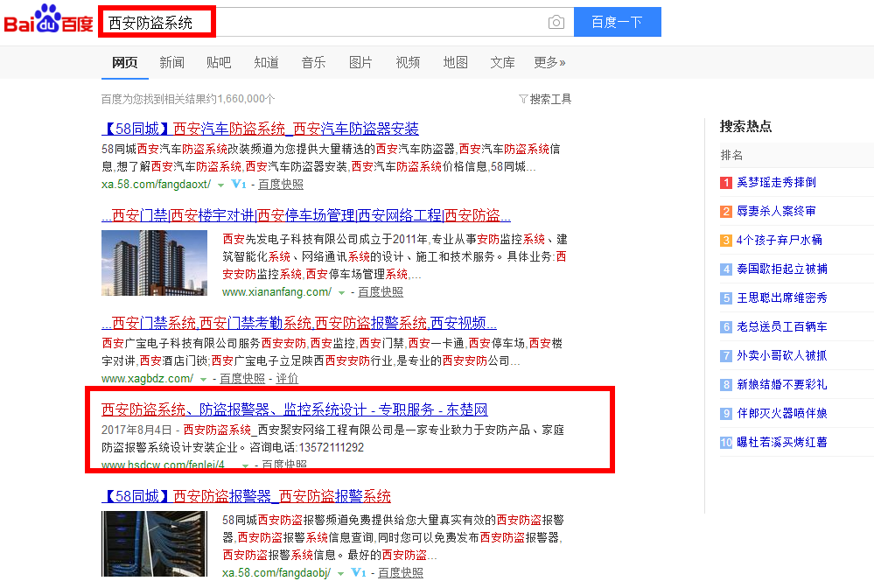The height and width of the screenshot is (588, 874).
Task: Open result 【58同城】西安防盗报警器
Action: (246, 496)
